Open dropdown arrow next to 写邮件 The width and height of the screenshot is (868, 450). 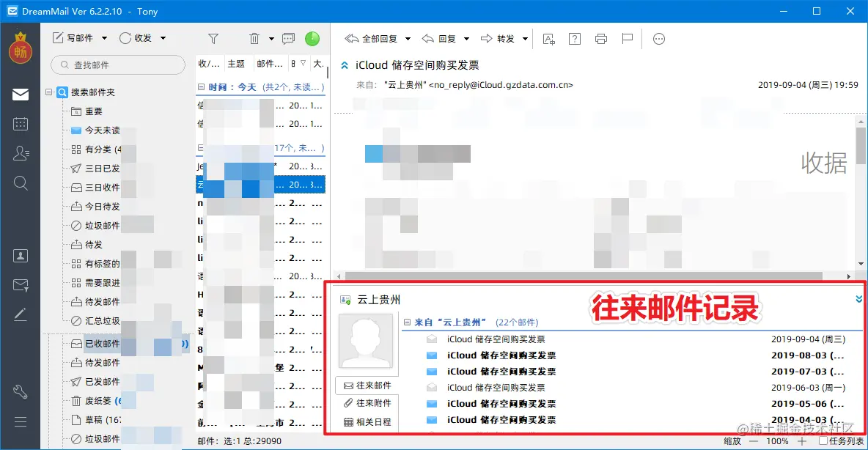click(x=105, y=38)
